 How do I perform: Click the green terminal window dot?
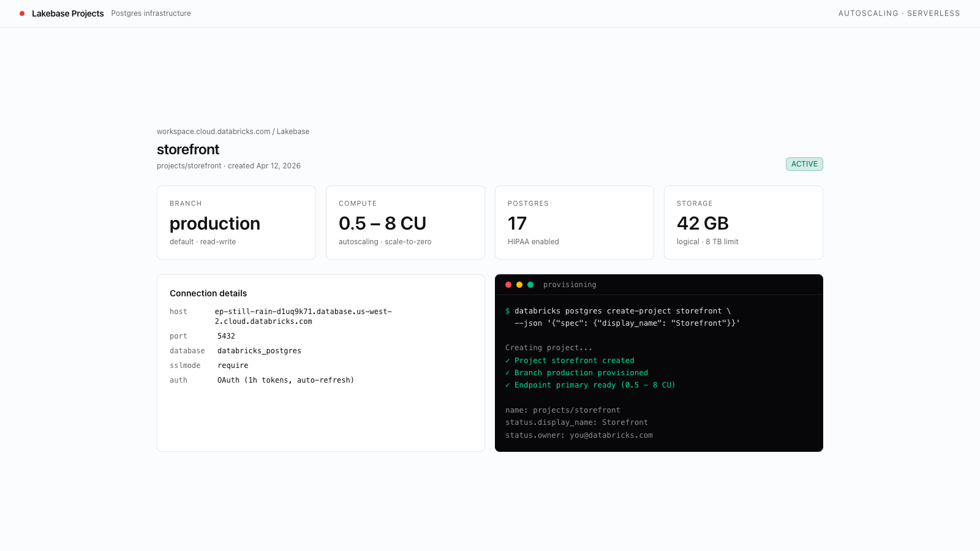(x=530, y=285)
